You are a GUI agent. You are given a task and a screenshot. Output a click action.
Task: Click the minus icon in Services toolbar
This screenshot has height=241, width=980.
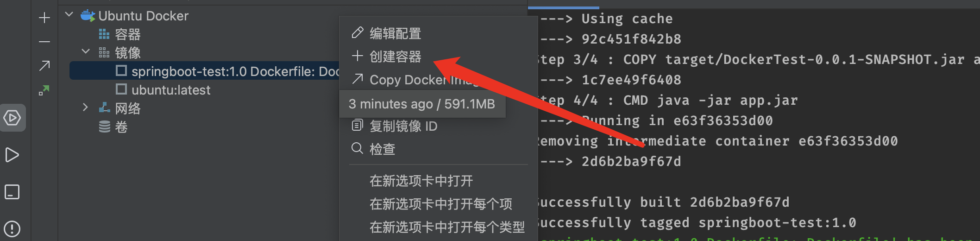(44, 42)
